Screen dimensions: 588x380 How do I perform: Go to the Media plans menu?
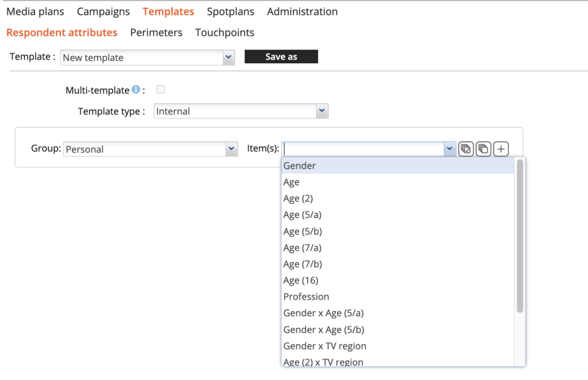[35, 11]
